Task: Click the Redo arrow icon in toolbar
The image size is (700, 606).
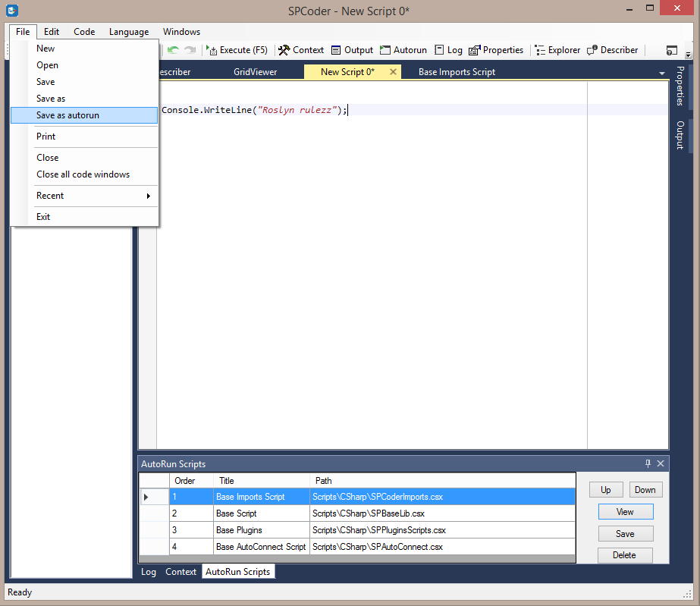Action: (x=190, y=50)
